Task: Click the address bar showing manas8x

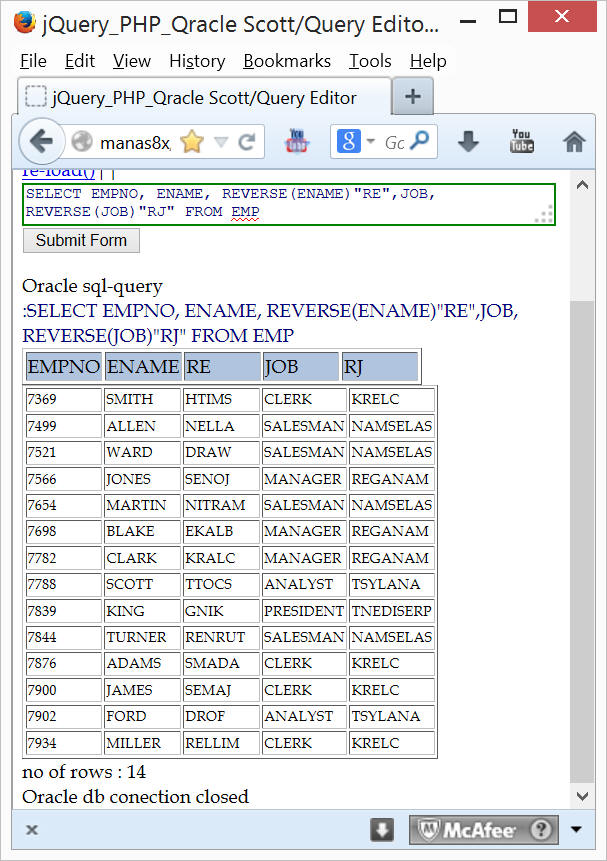Action: pyautogui.click(x=135, y=143)
